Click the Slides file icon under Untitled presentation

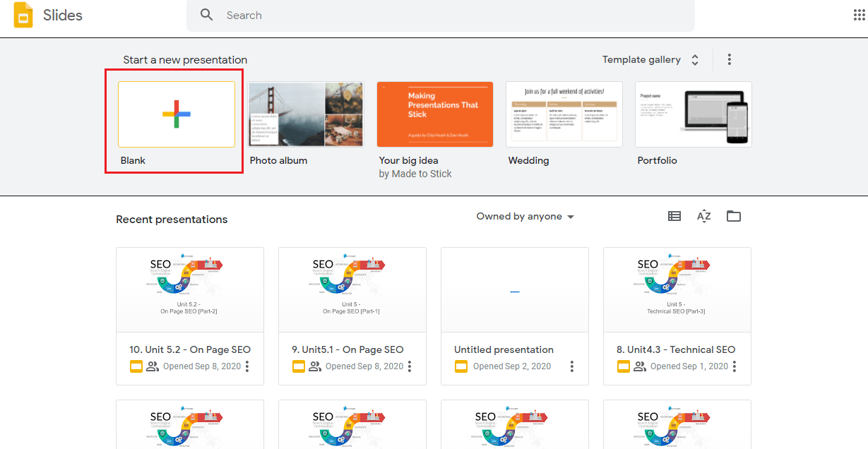461,366
